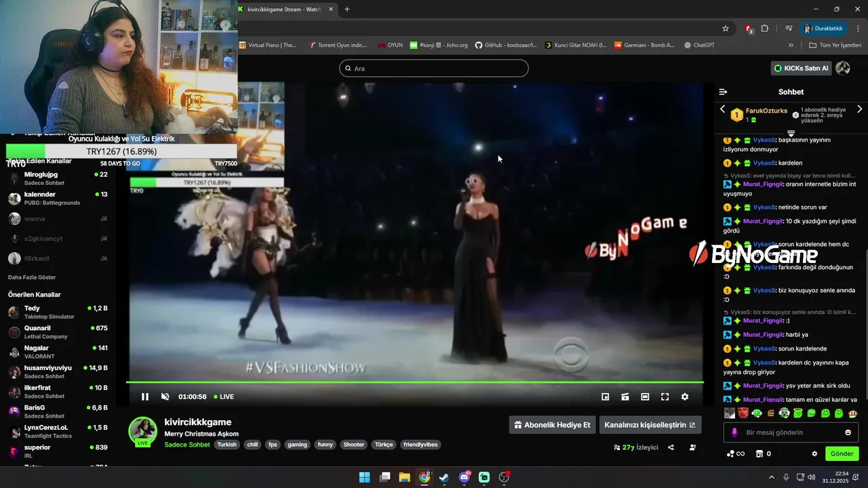Open the browser extensions puzzle icon

pyautogui.click(x=765, y=28)
